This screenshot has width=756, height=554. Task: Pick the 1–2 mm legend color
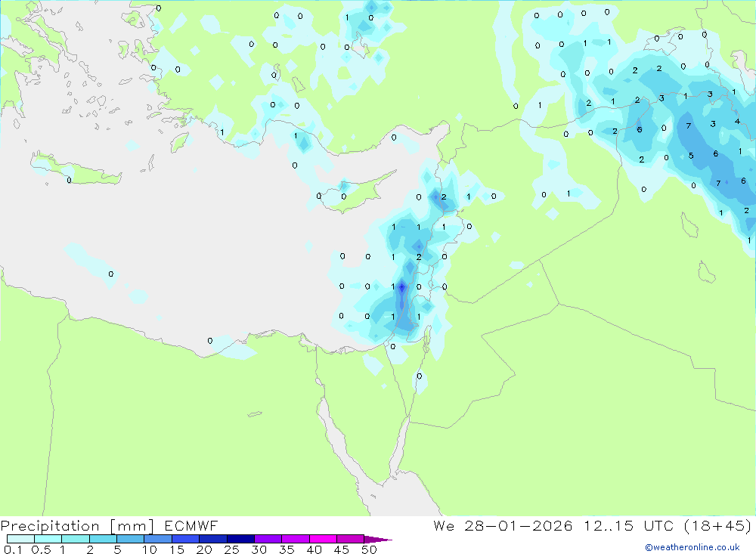(75, 539)
